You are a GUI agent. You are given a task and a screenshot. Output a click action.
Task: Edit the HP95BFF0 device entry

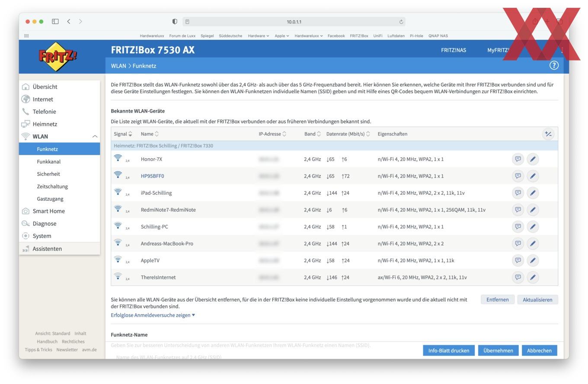coord(533,176)
